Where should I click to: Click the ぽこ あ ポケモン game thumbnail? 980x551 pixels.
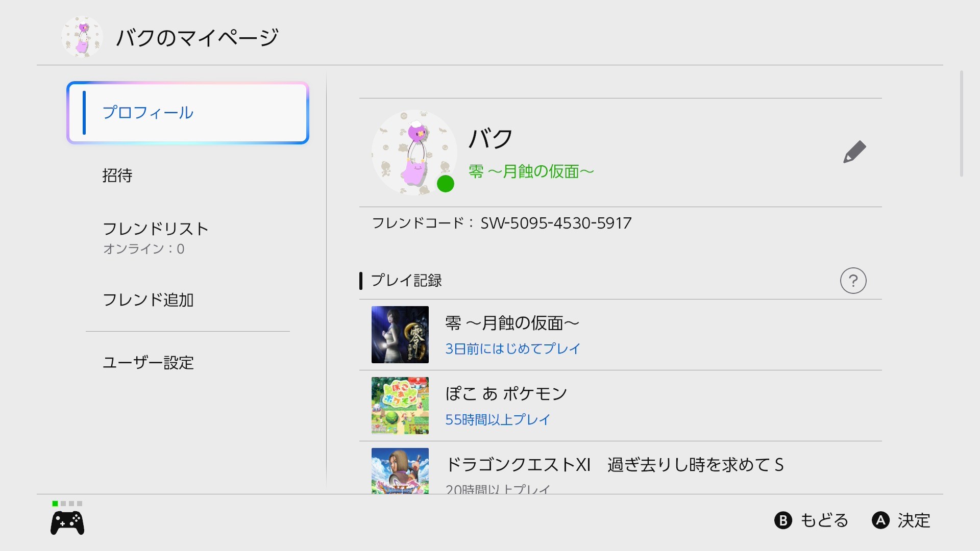tap(400, 406)
